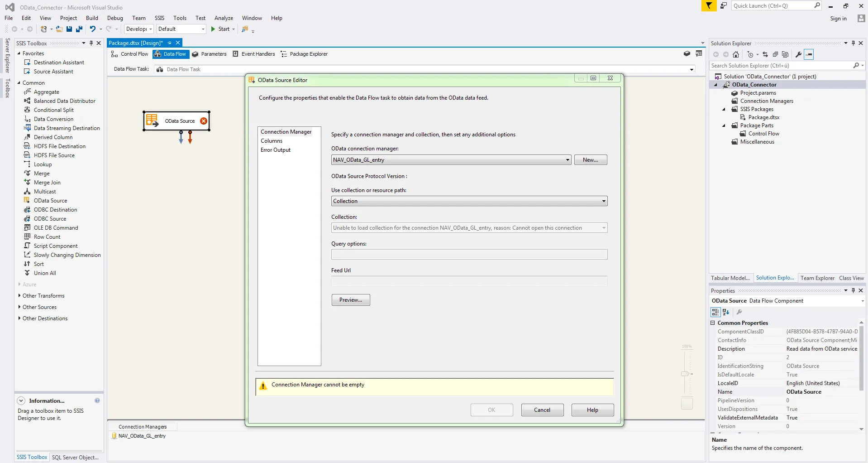Open the Debug menu
The width and height of the screenshot is (868, 463).
point(115,18)
